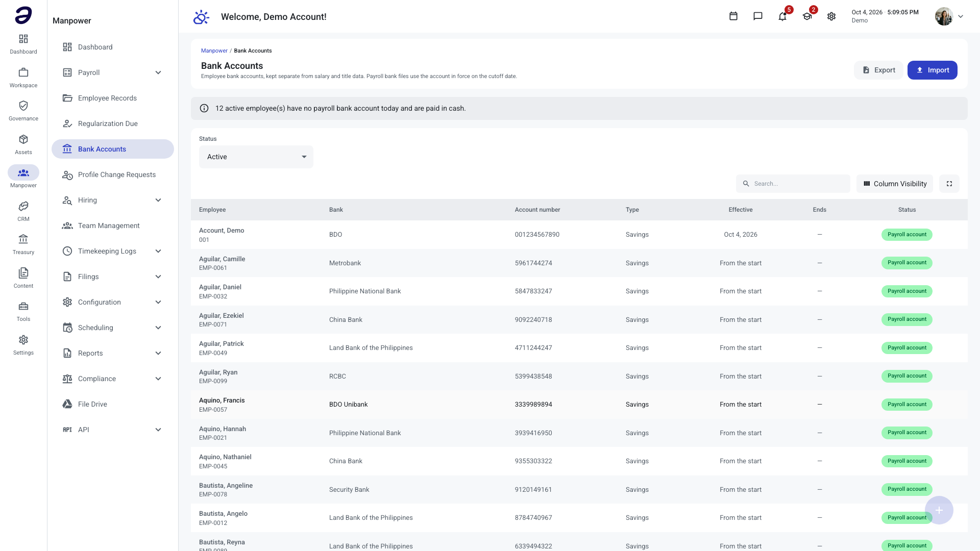980x551 pixels.
Task: Click the app logo at top left
Action: tap(23, 15)
